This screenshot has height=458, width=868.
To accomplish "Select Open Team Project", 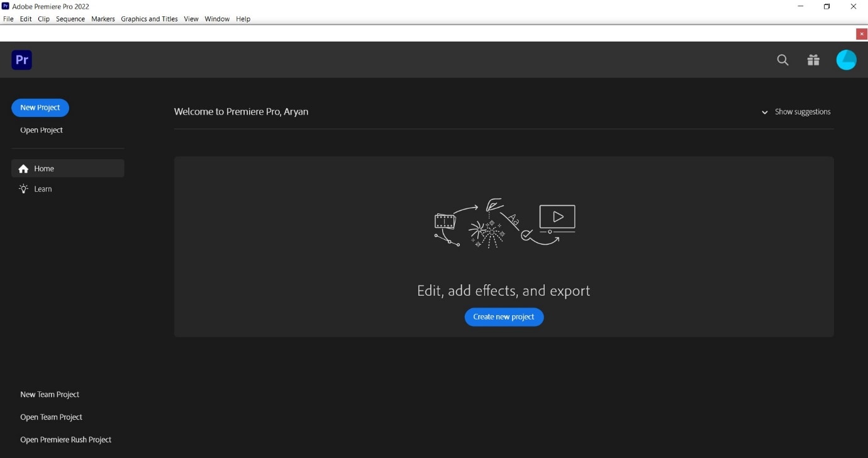I will coord(51,417).
